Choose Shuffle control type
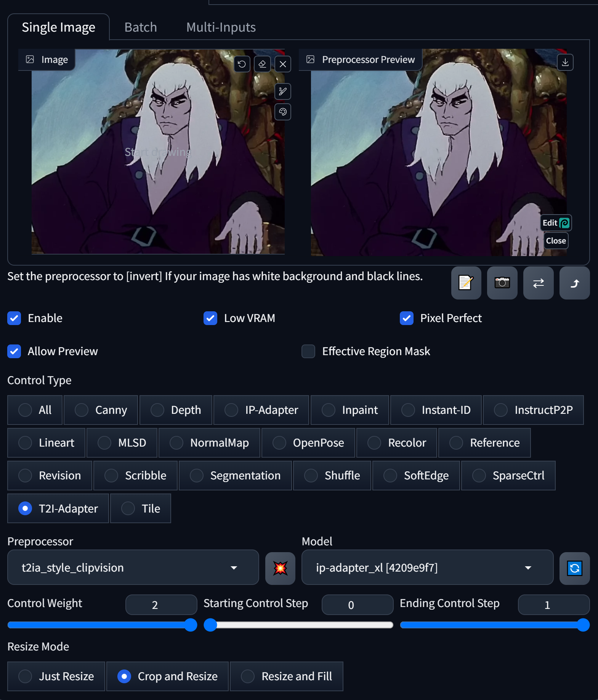The width and height of the screenshot is (598, 700). click(x=332, y=476)
